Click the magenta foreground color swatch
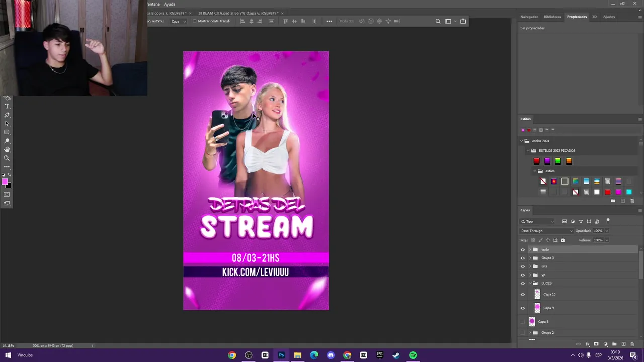Image resolution: width=644 pixels, height=362 pixels. point(5,182)
